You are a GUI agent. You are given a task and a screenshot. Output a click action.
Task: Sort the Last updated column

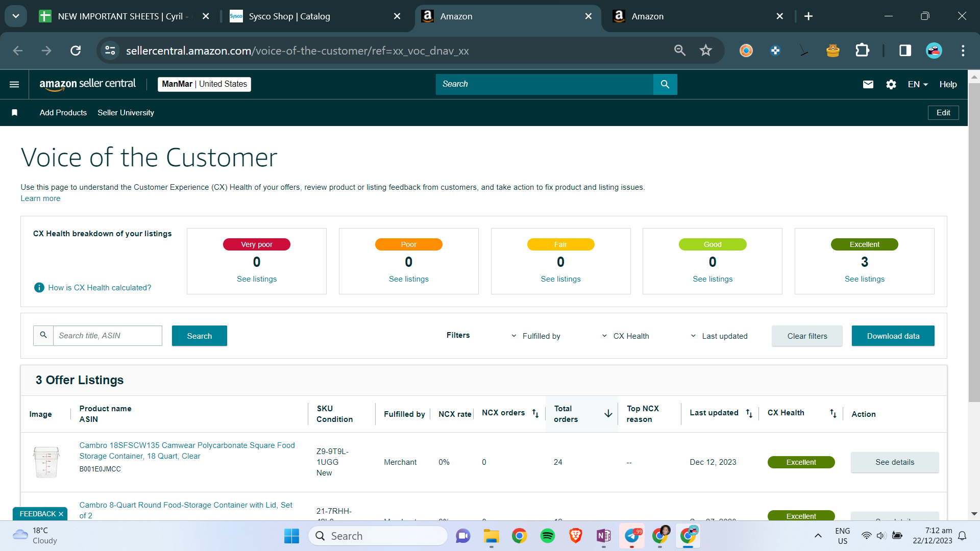749,413
